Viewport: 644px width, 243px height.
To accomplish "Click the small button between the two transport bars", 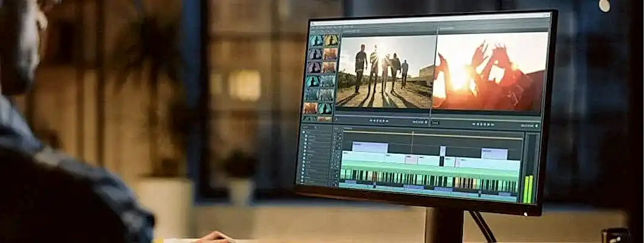I will pos(435,123).
